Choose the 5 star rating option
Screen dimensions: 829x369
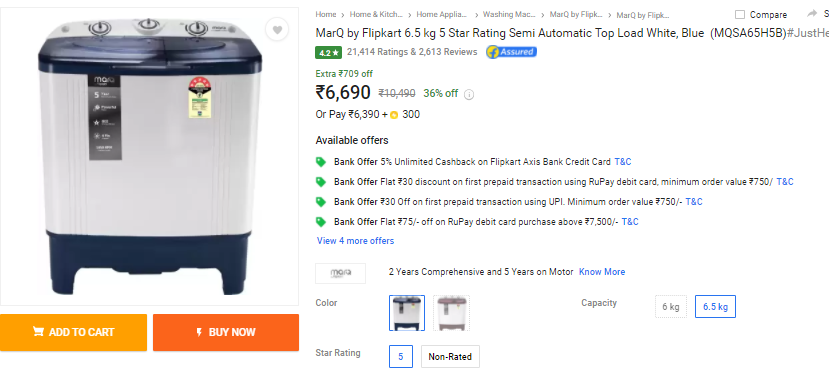coord(401,357)
